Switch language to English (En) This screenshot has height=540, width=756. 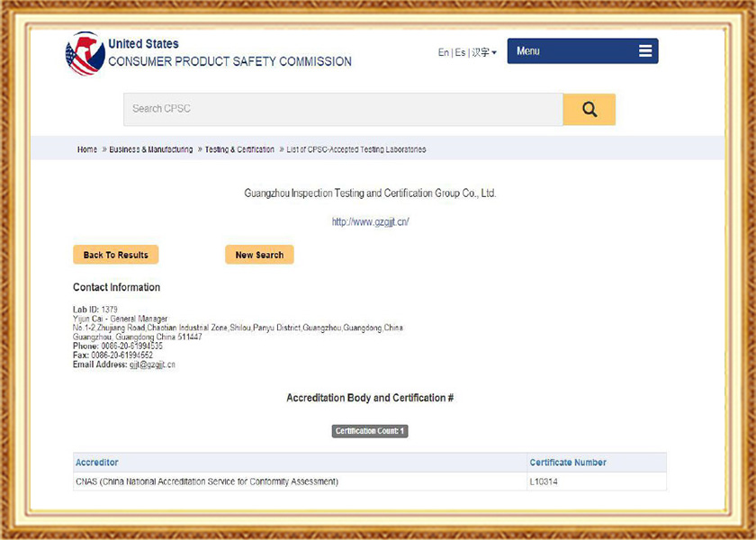pyautogui.click(x=443, y=52)
